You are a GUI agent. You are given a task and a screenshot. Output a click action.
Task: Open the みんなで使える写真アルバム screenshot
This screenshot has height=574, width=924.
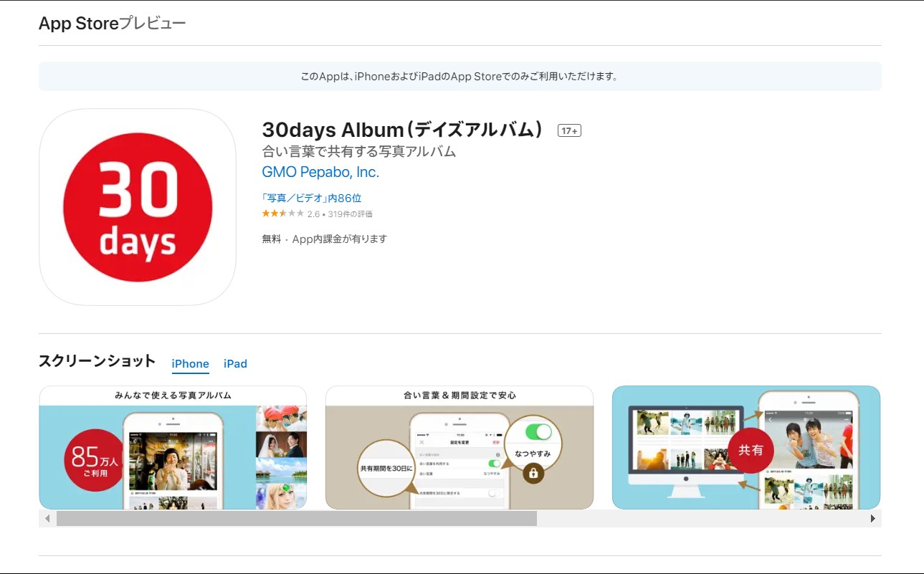pos(173,448)
